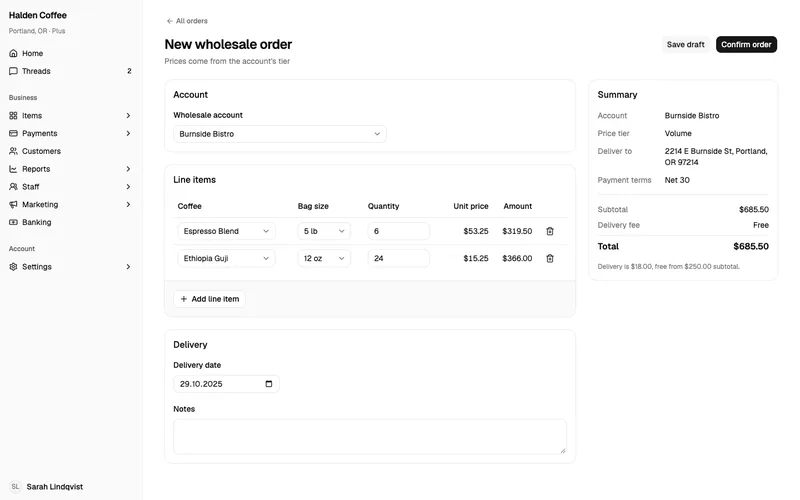Click the Halden Coffee business name
Viewport: 800px width, 500px height.
point(38,15)
